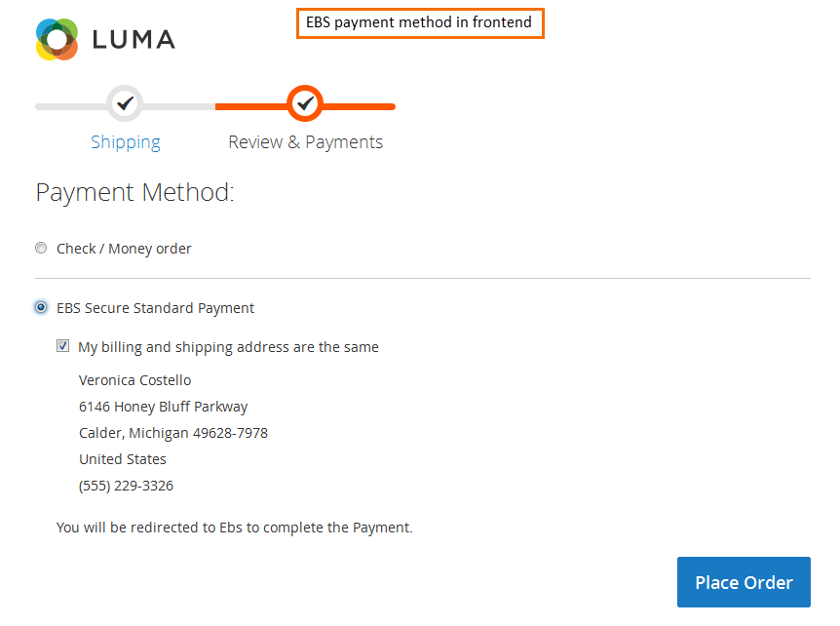Click the name Veronica Costello in address
840x626 pixels.
(134, 380)
